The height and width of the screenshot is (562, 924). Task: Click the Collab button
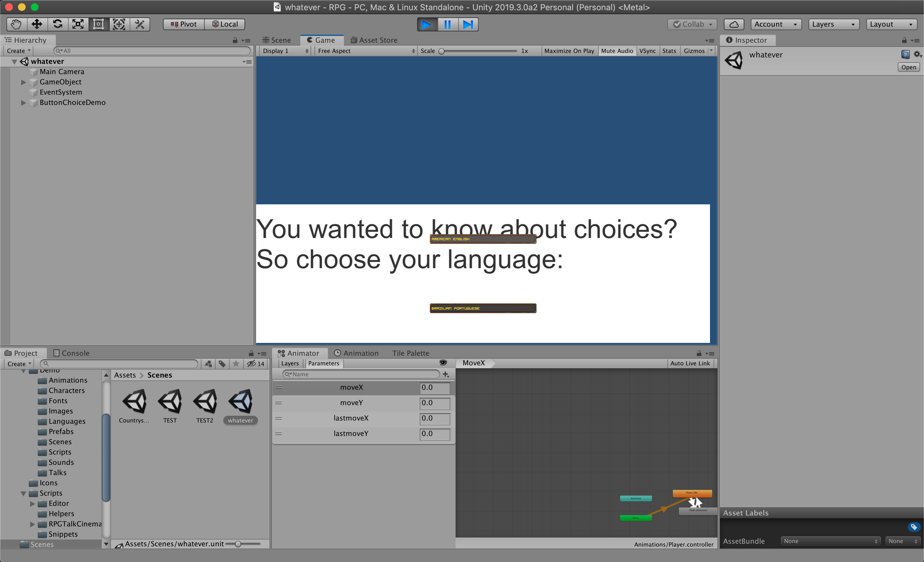pyautogui.click(x=692, y=24)
